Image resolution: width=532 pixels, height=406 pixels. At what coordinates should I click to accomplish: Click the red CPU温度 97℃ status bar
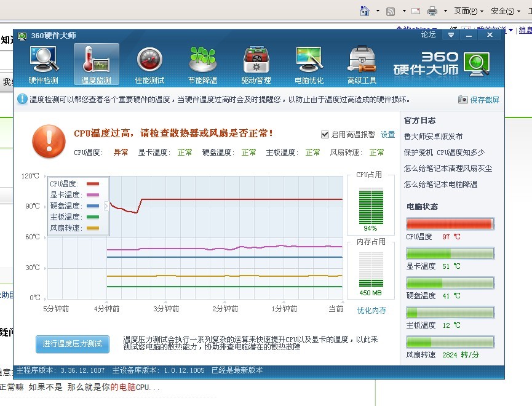[450, 224]
